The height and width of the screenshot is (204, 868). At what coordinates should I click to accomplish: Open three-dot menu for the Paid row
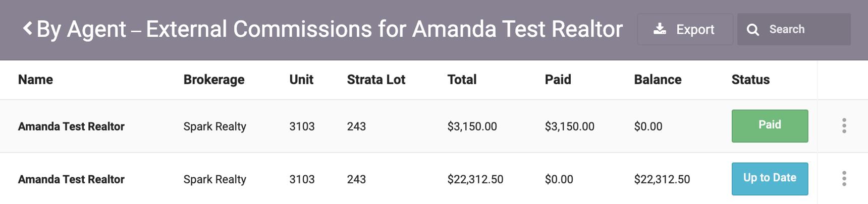click(x=844, y=126)
